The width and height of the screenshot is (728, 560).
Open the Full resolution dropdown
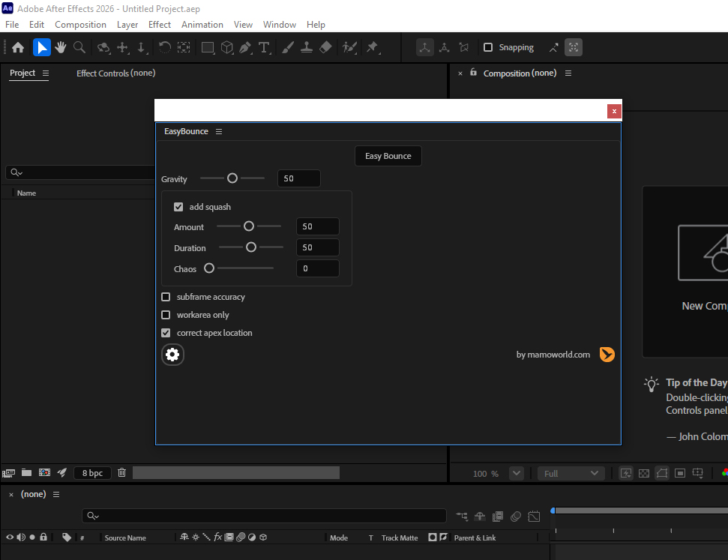click(571, 473)
